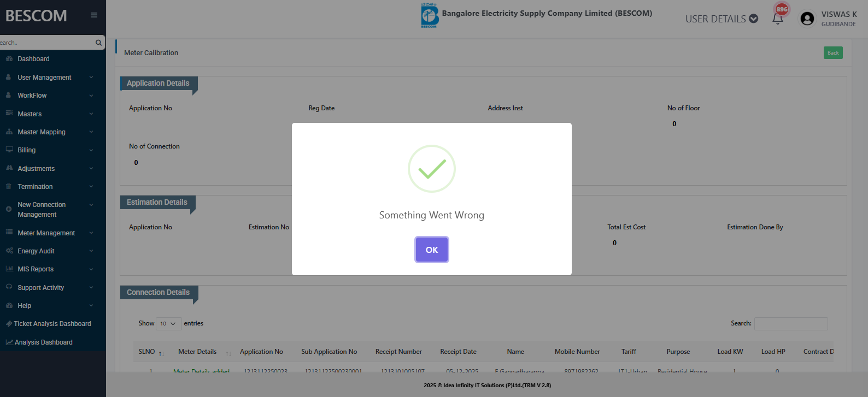Click the search magnifier icon in sidebar
Screen dimensions: 868x397
pos(98,43)
